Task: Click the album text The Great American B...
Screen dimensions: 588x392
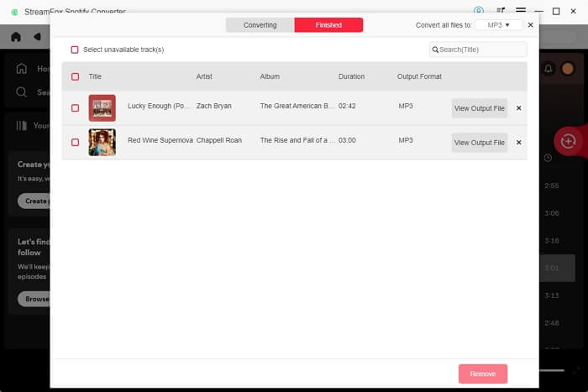Action: (x=297, y=106)
